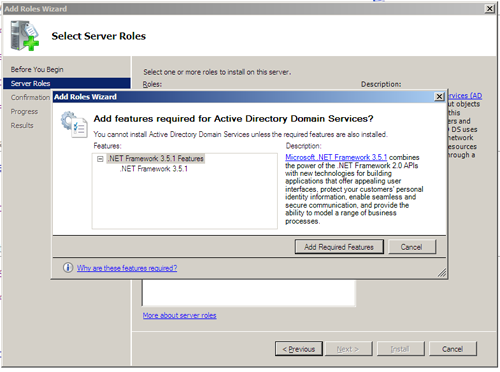
Task: Close the inner Add Roles Wizard dialog
Action: pyautogui.click(x=440, y=97)
